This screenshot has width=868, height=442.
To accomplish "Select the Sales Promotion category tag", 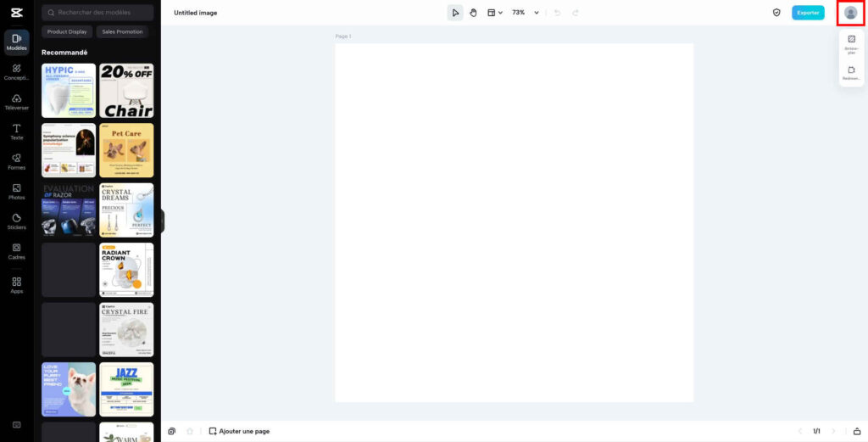I will coord(122,31).
